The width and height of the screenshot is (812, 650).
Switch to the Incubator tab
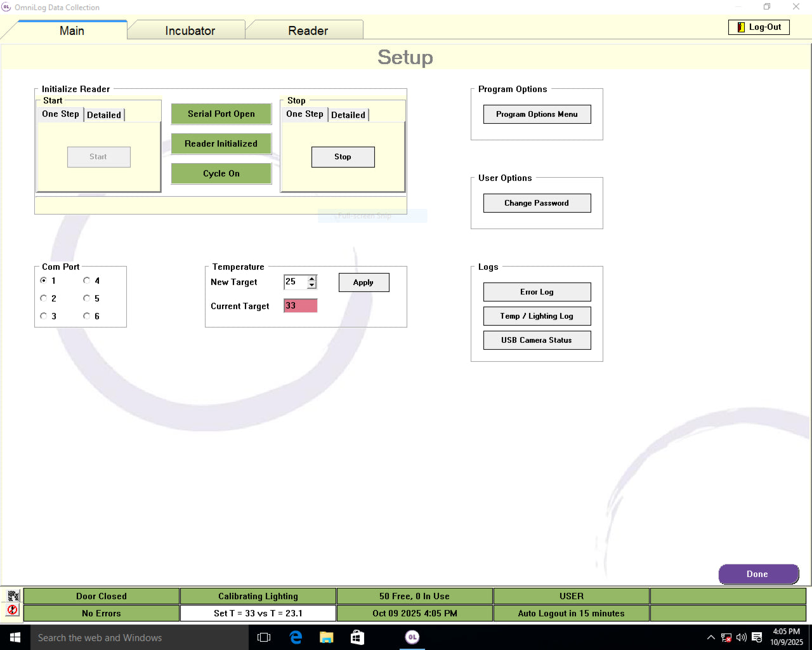(190, 30)
